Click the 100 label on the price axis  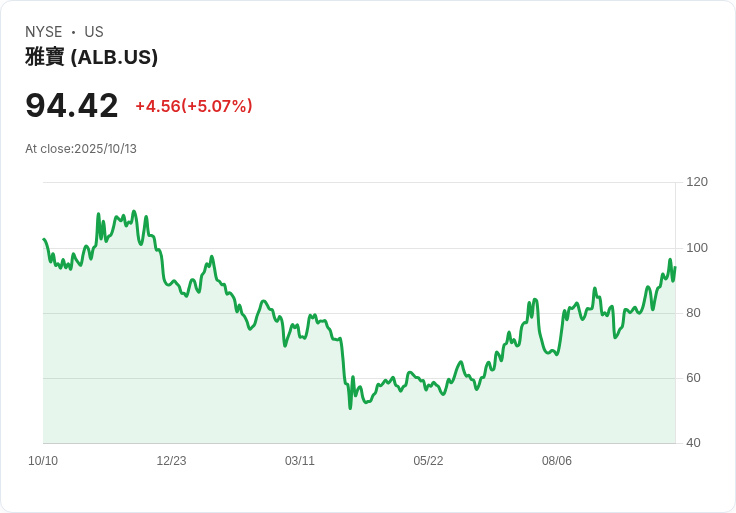pos(696,248)
